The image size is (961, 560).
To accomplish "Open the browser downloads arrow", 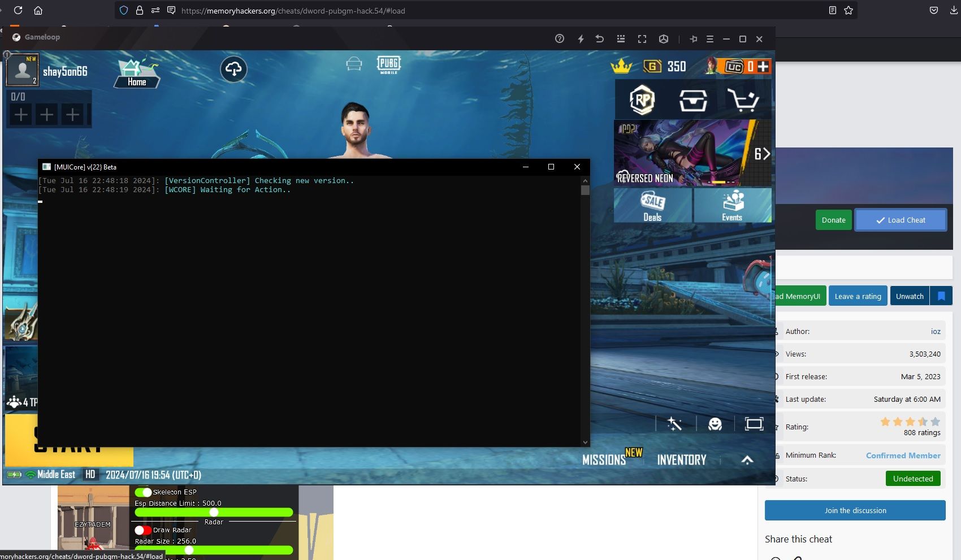I will (954, 10).
